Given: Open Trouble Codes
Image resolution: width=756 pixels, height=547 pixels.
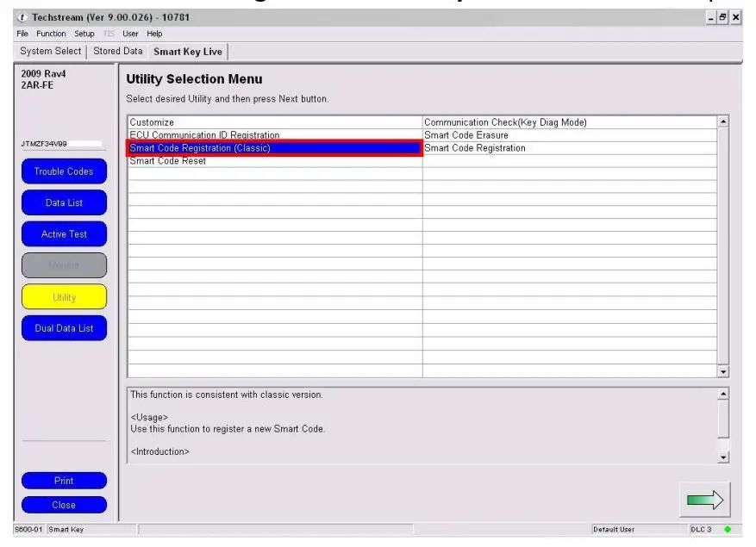Looking at the screenshot, I should 64,171.
